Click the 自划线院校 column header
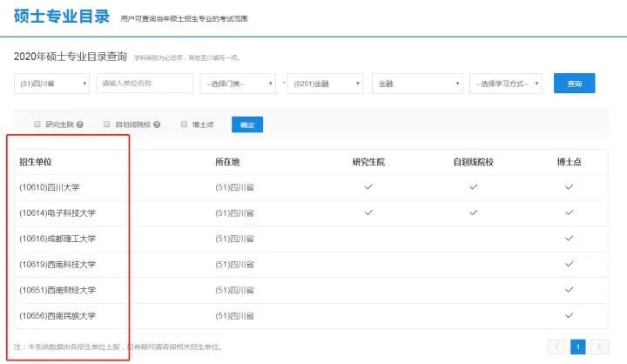 pos(473,162)
